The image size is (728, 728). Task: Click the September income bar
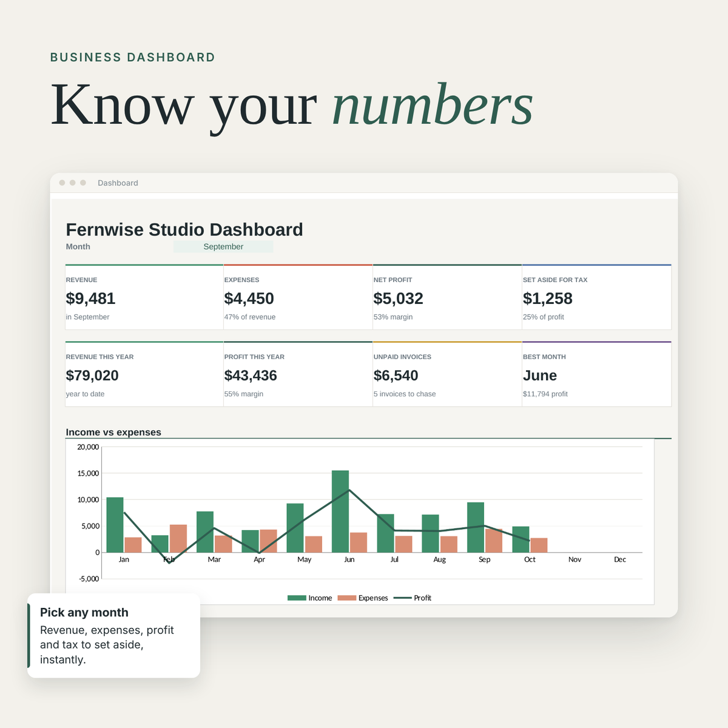coord(476,527)
